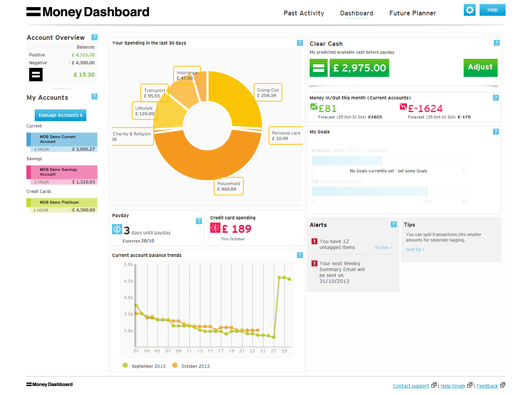Open the next tip in Tips panel
Screen dimensions: 532x395
(415, 249)
